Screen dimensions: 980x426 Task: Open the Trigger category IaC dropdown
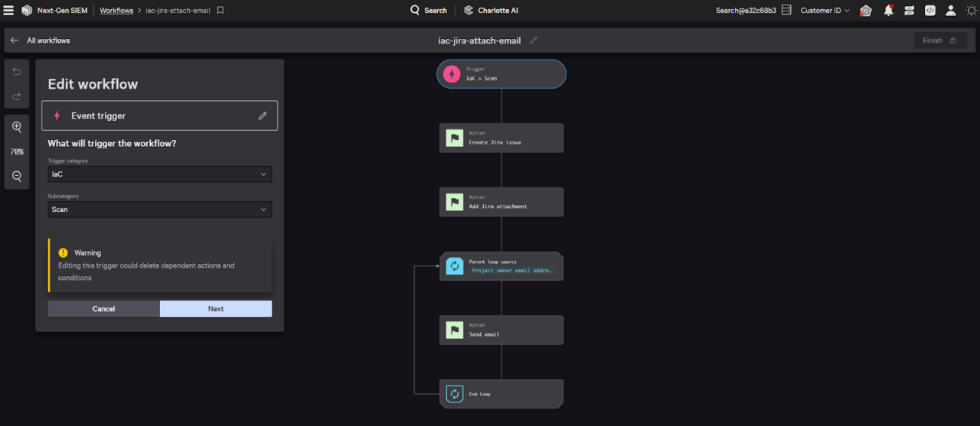pyautogui.click(x=159, y=174)
